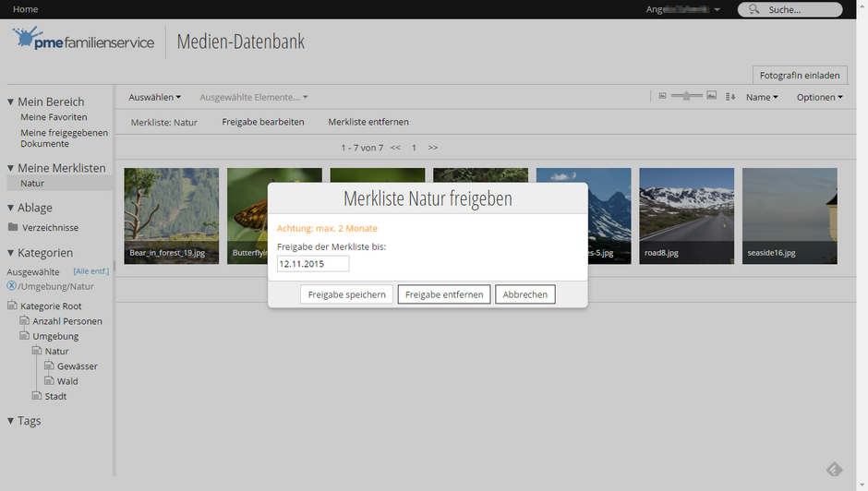
Task: Open Meine Favoriten
Action: [x=54, y=117]
